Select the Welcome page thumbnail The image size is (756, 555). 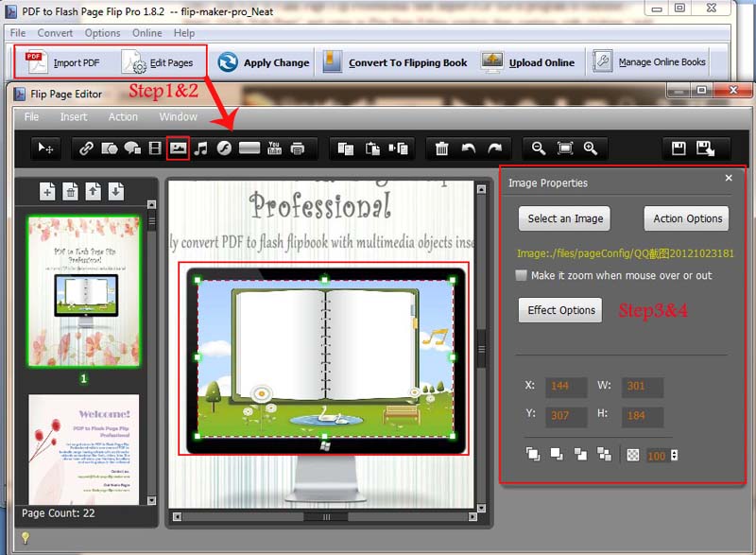point(84,449)
